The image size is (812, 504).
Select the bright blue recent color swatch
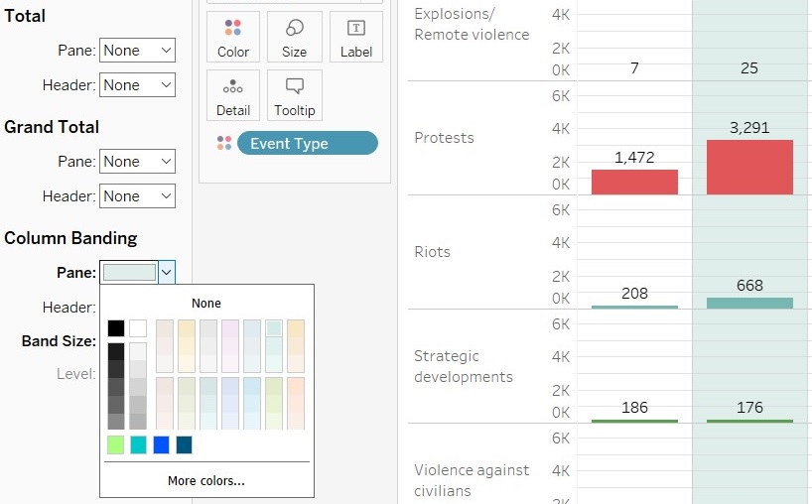[161, 445]
